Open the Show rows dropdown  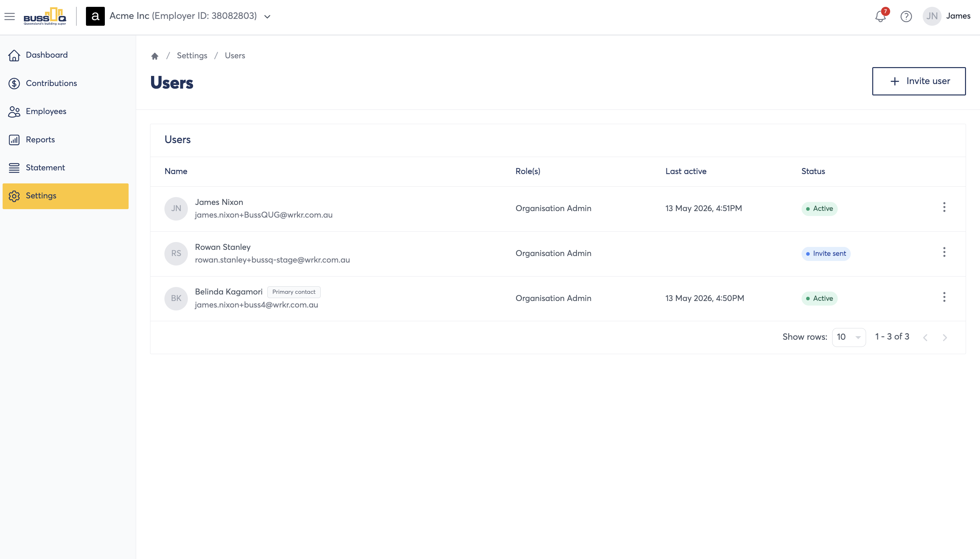pyautogui.click(x=848, y=337)
